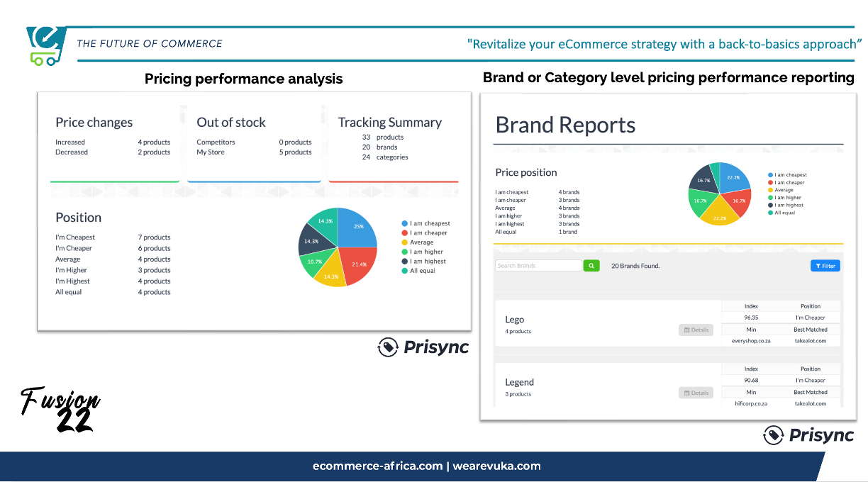Click the ecommerce-africa.com footer link
Viewport: 868px width, 482px height.
[x=377, y=466]
